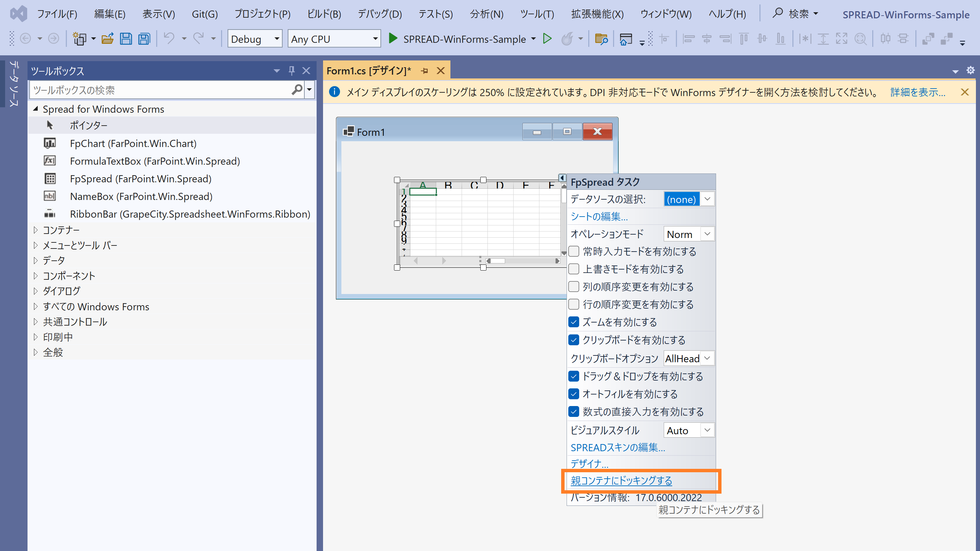
Task: Check 行の順序変更を有効にする
Action: click(574, 304)
